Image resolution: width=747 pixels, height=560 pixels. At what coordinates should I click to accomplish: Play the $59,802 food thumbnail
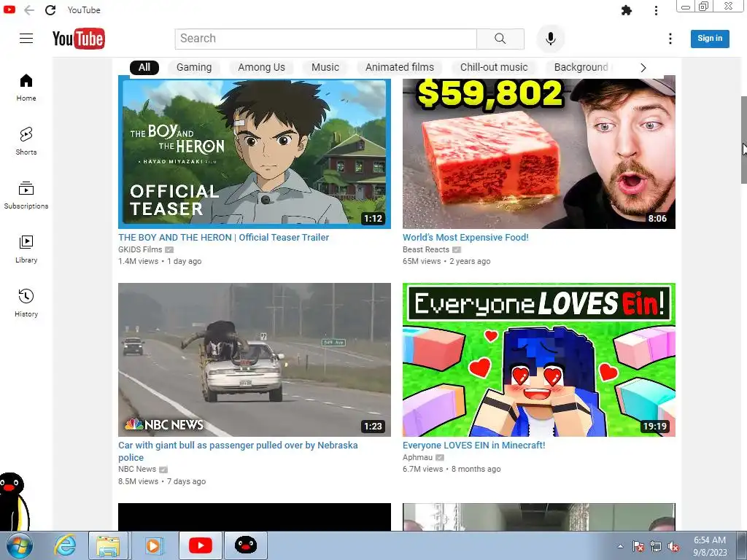point(539,152)
